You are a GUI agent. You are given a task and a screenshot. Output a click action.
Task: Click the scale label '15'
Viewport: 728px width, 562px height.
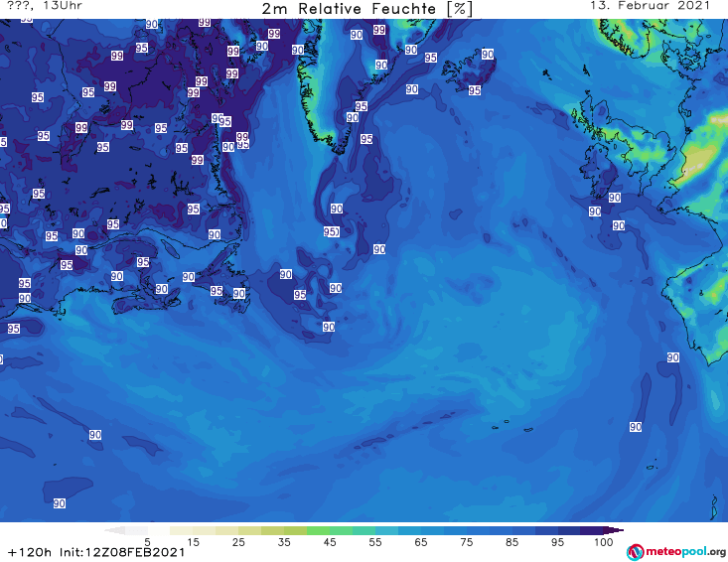tap(193, 542)
